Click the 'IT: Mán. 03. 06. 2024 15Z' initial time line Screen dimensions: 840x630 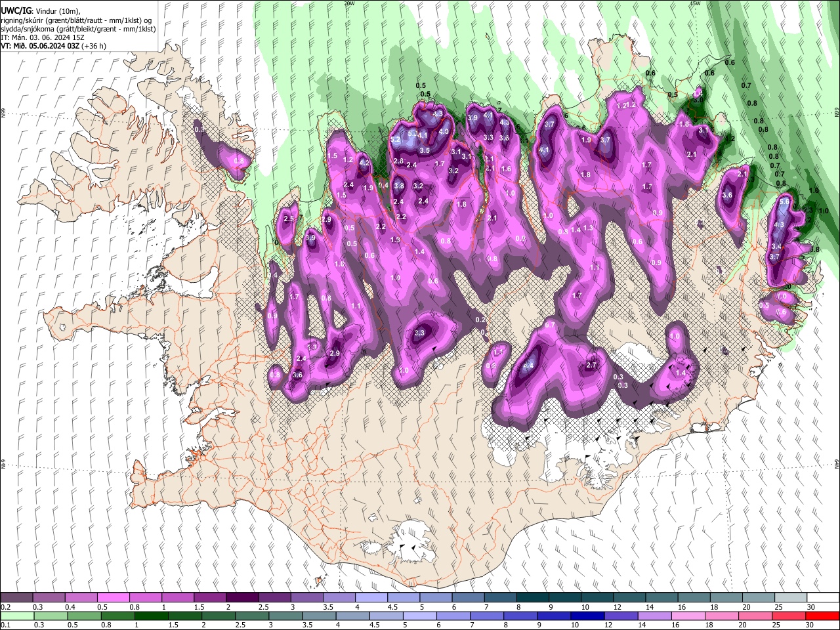coord(42,37)
